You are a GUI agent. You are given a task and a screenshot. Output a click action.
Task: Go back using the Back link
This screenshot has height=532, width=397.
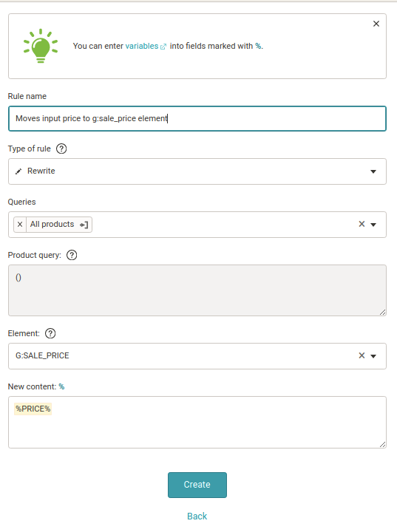click(x=197, y=516)
